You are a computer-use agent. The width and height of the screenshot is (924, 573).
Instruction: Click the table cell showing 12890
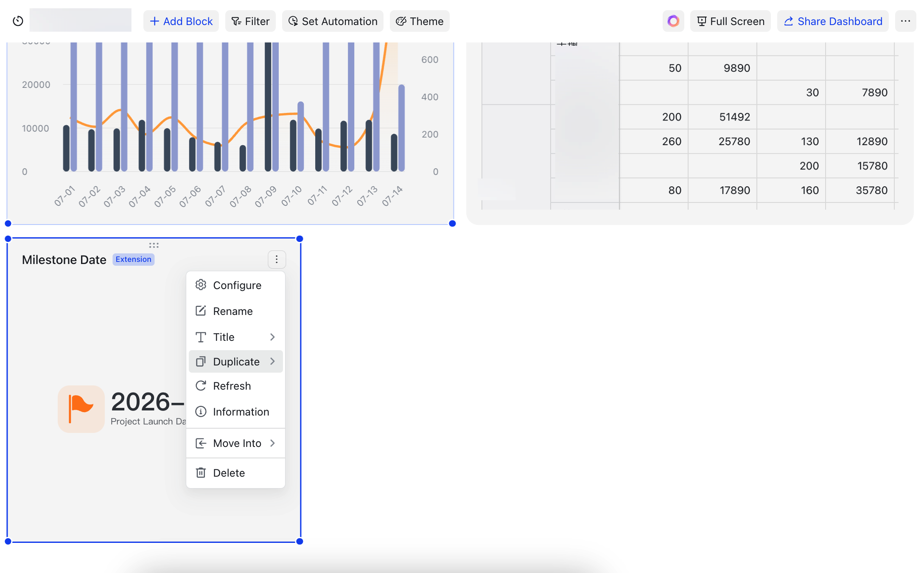tap(860, 141)
